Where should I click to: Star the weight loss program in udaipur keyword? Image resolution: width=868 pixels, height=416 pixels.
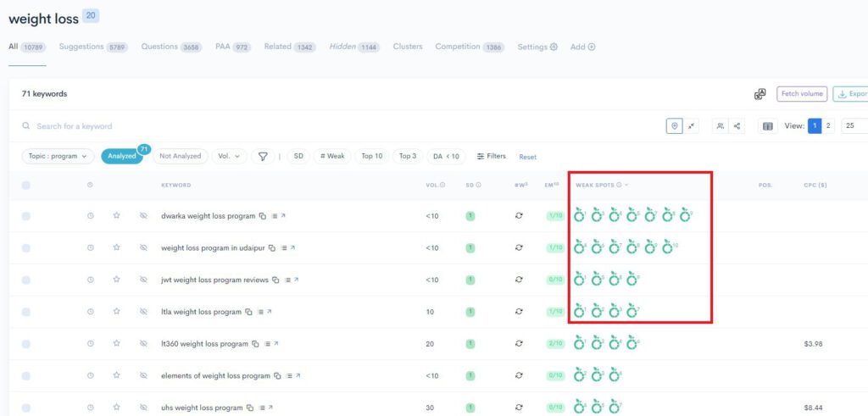(116, 248)
